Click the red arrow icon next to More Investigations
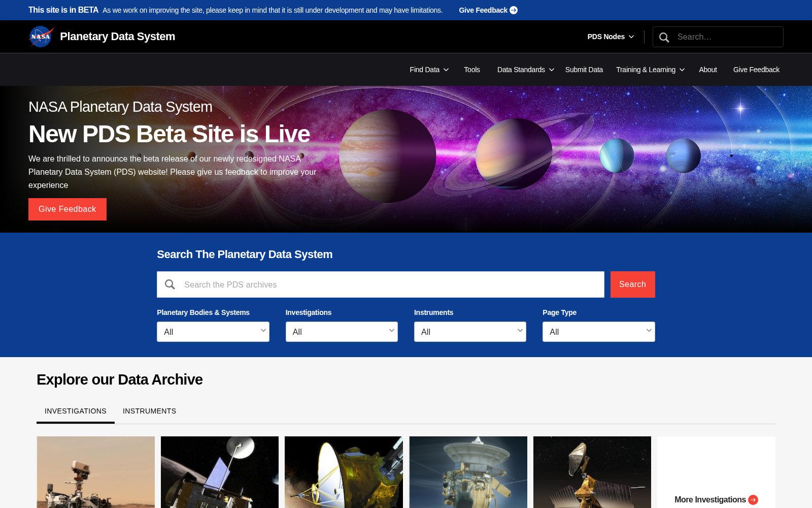 point(753,500)
